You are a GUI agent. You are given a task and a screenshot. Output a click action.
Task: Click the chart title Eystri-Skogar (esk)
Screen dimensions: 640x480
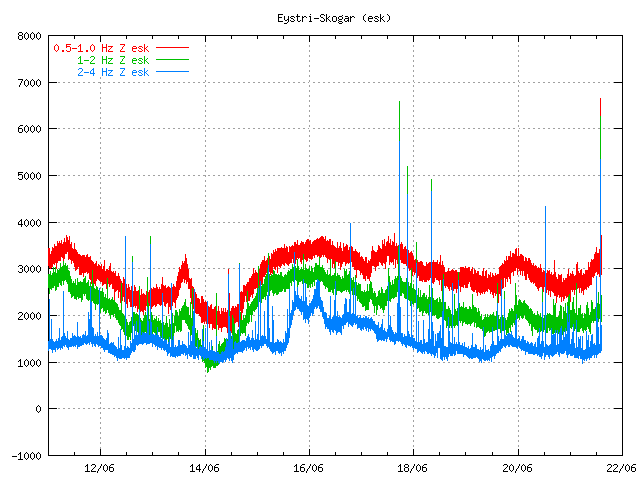319,19
